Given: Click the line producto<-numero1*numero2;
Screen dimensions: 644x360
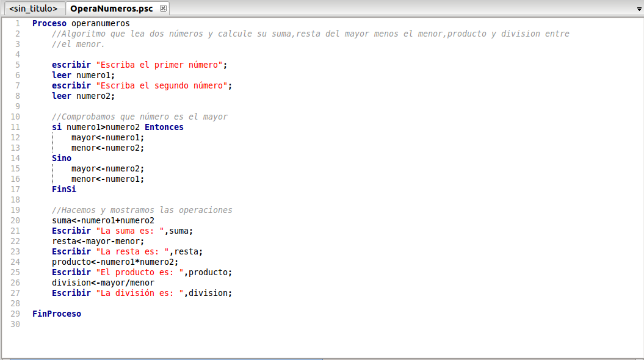Looking at the screenshot, I should 115,262.
